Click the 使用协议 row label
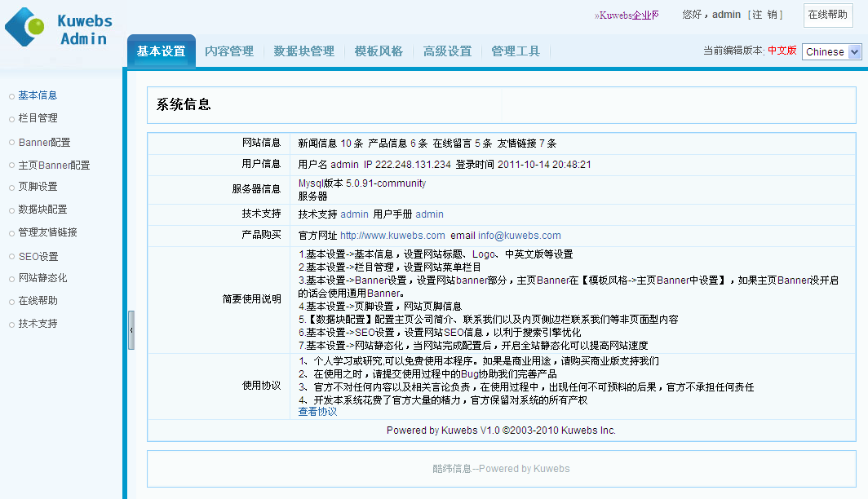 click(x=261, y=386)
